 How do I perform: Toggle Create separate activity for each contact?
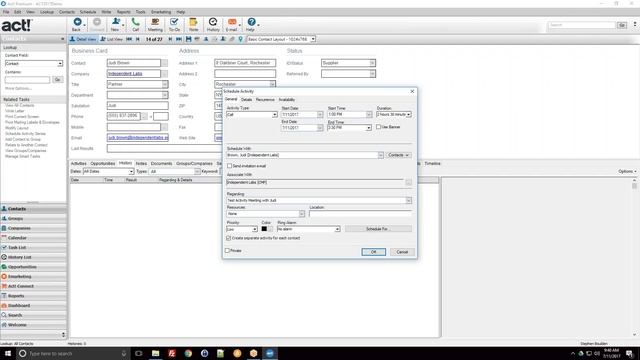(229, 238)
